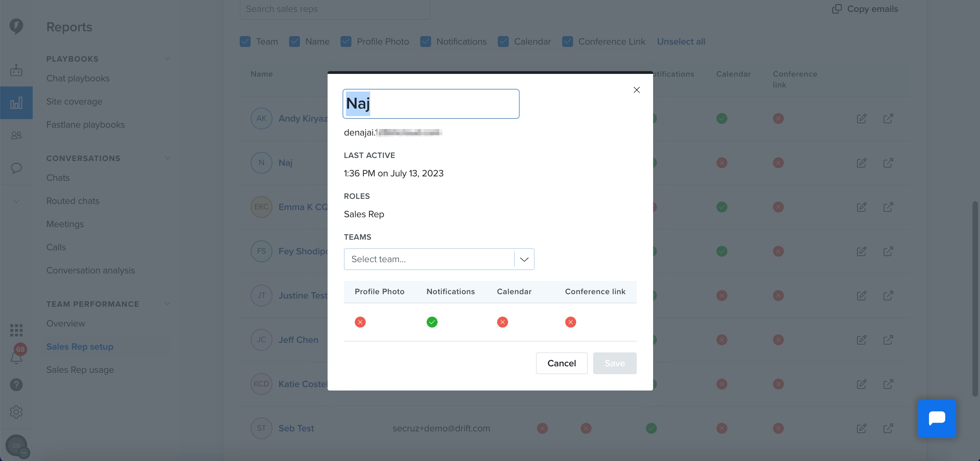Open the help question mark icon
The height and width of the screenshot is (461, 980).
(x=16, y=384)
